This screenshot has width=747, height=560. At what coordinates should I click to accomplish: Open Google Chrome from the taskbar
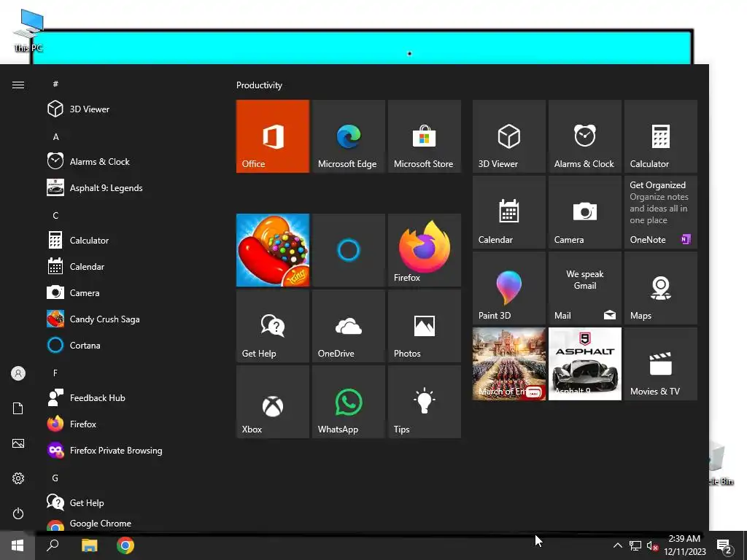click(x=125, y=545)
